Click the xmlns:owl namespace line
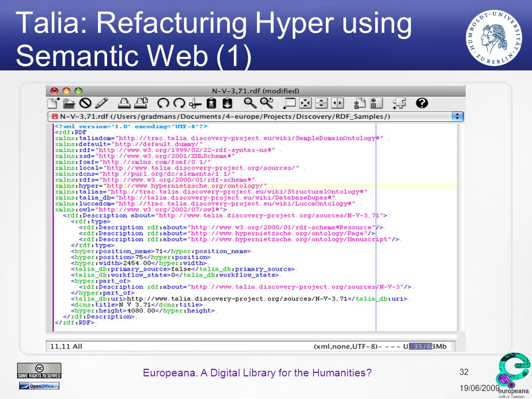This screenshot has width=532, height=399. click(x=141, y=209)
